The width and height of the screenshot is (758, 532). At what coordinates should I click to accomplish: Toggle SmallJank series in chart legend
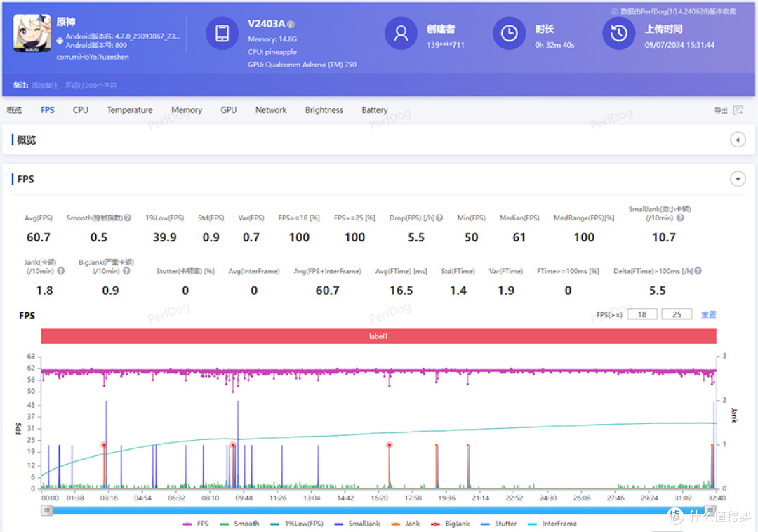(357, 524)
